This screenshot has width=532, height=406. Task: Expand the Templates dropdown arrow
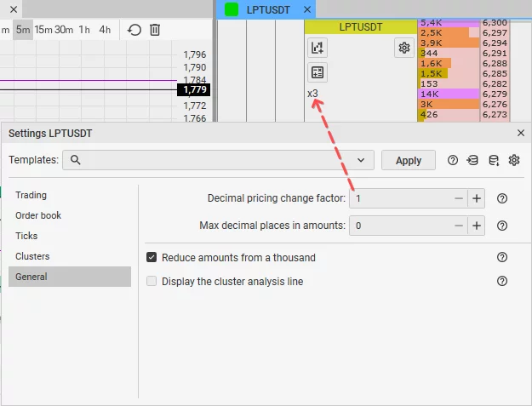click(x=361, y=160)
